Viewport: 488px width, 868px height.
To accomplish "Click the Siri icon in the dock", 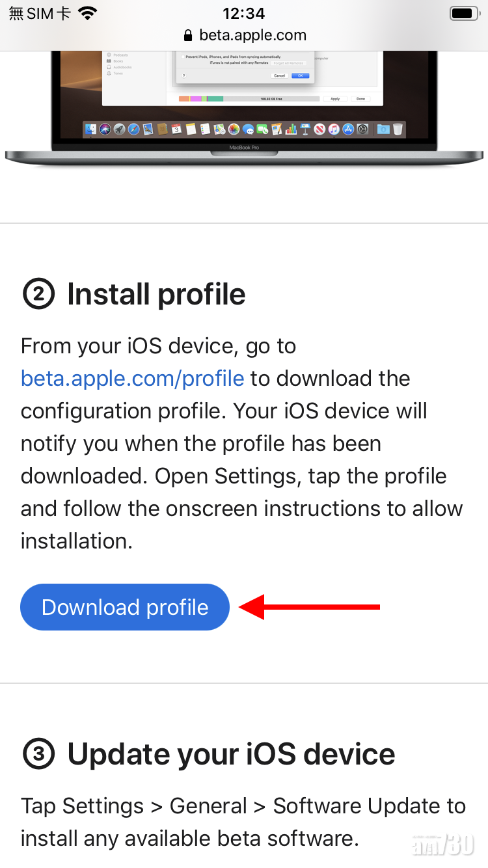I will click(x=105, y=129).
